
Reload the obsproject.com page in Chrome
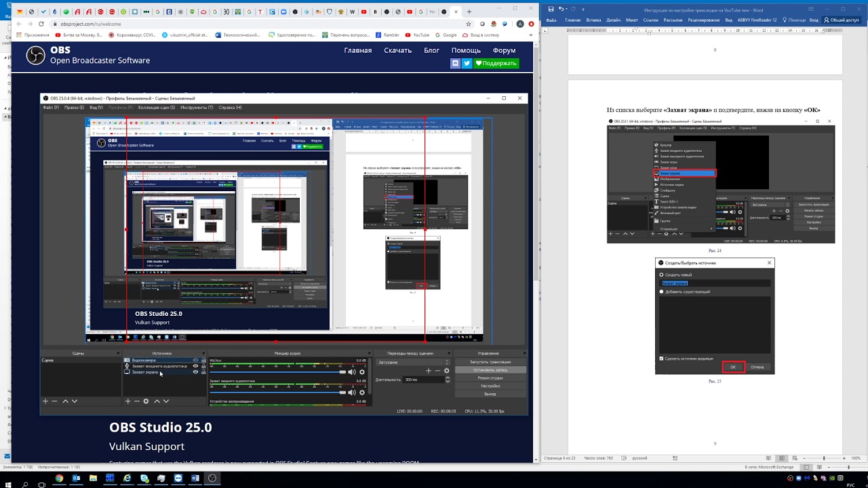(x=42, y=24)
